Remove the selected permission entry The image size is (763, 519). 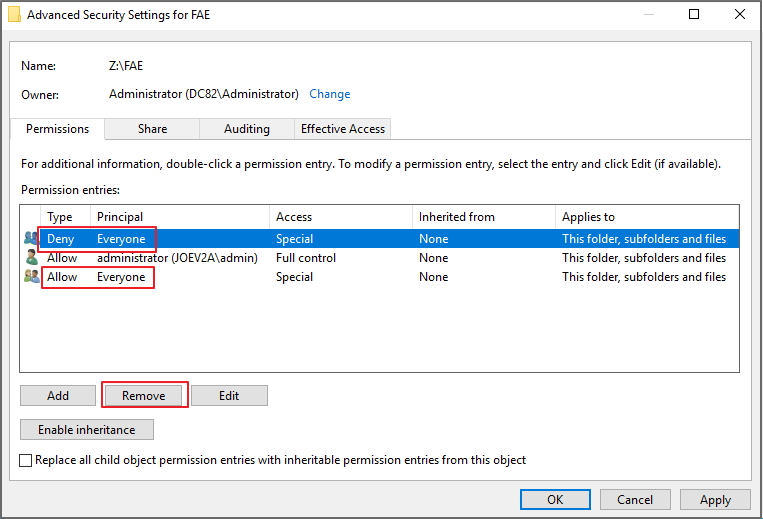(144, 395)
